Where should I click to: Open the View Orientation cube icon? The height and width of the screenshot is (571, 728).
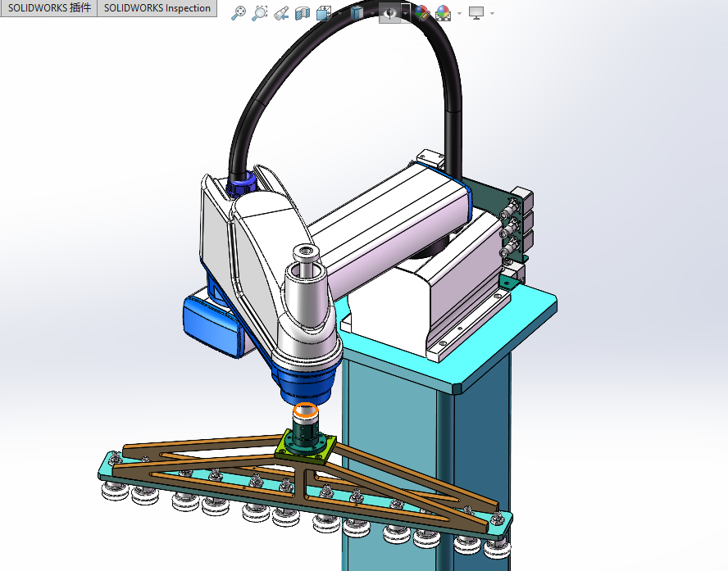coord(323,13)
